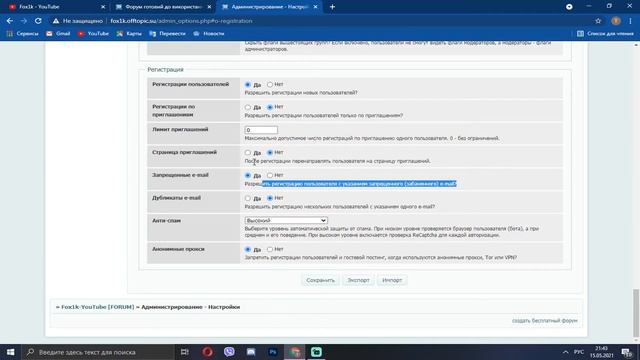The height and width of the screenshot is (360, 640).
Task: Set Анонимные прокси to Нет
Action: click(270, 249)
